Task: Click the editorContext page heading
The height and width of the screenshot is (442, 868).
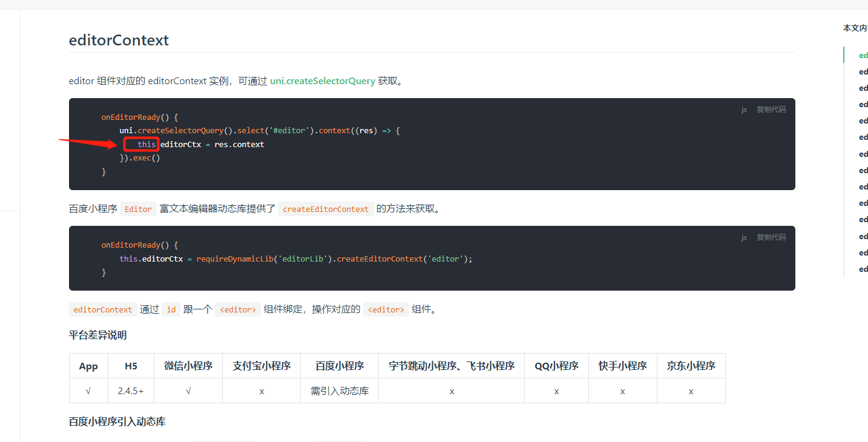Action: tap(119, 40)
